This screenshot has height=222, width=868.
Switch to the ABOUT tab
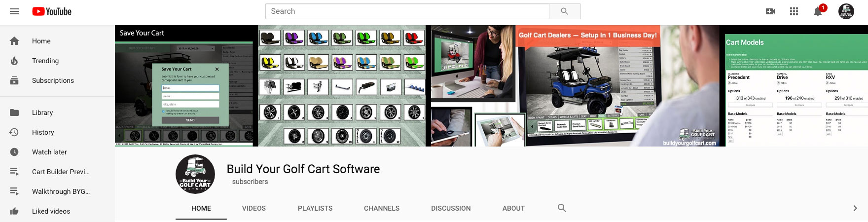[513, 208]
